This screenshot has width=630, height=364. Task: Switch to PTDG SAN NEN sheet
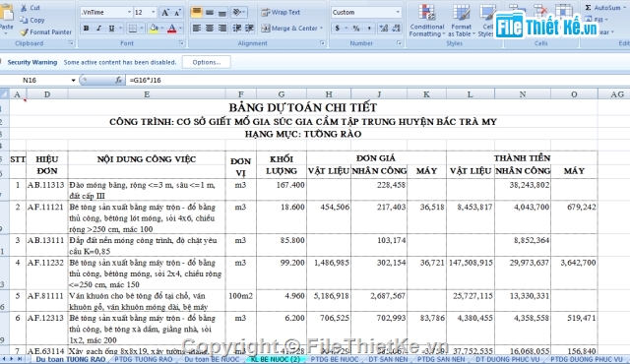[x=441, y=359]
